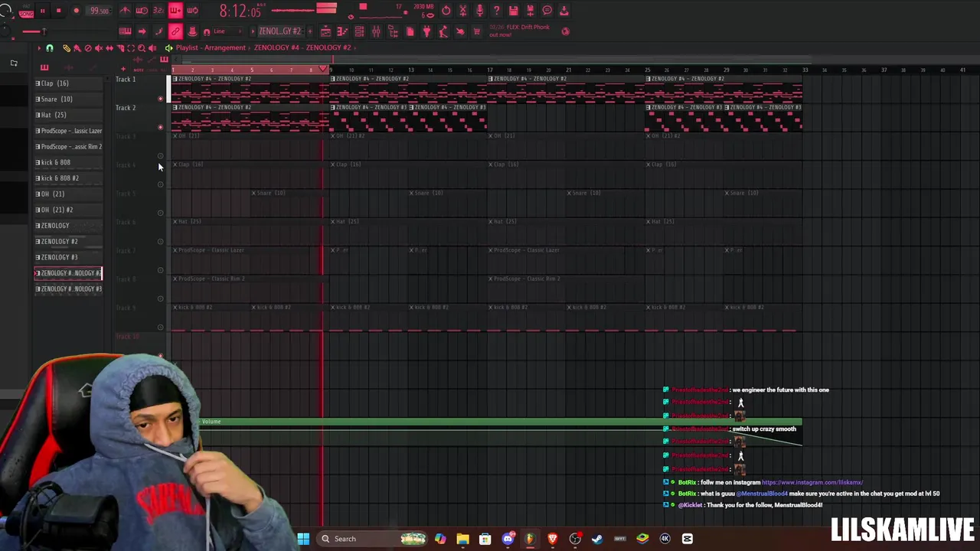Open Brave browser from taskbar

[x=553, y=539]
